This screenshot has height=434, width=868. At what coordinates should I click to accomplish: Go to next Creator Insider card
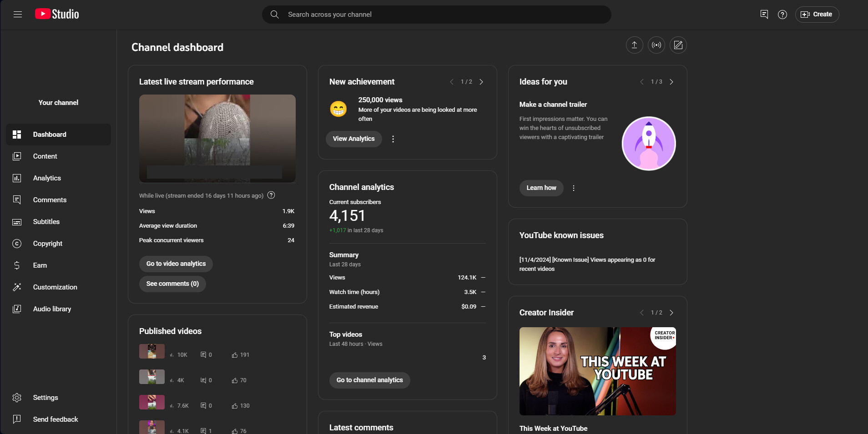coord(671,313)
